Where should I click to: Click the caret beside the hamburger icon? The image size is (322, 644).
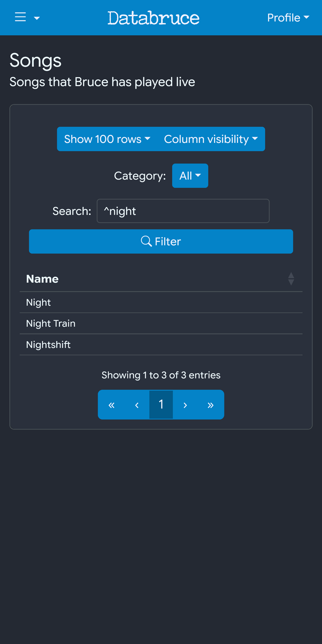coord(37,18)
